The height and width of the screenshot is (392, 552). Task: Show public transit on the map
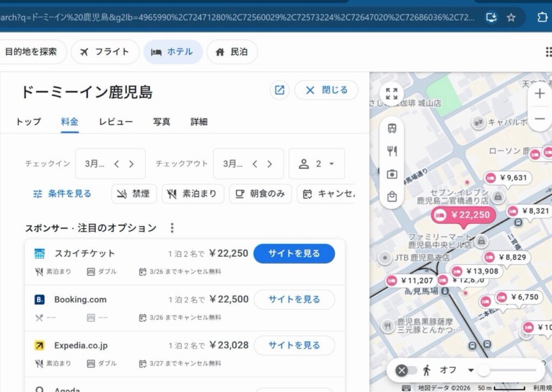pyautogui.click(x=392, y=128)
